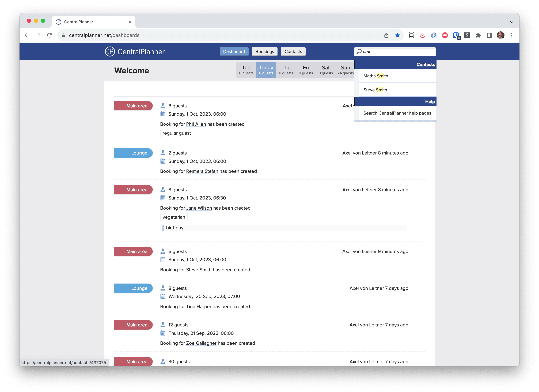Open the Chrome profile avatar
The width and height of the screenshot is (539, 392).
pos(500,35)
